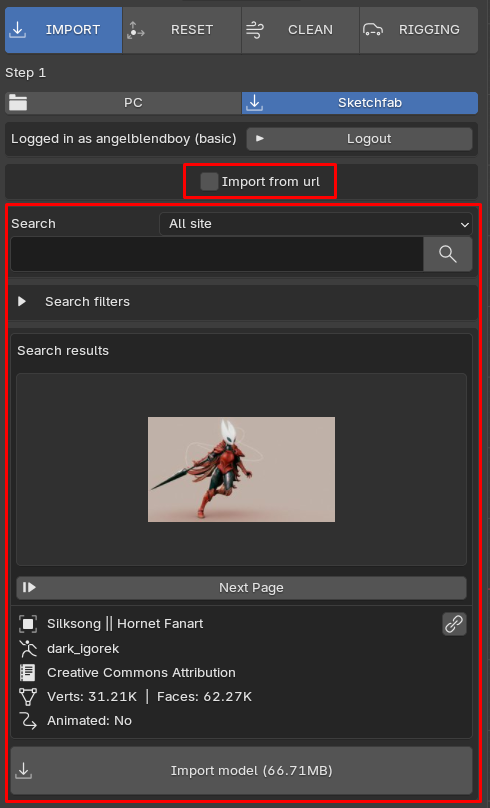Click the wind icon on CLEAN tab

tap(255, 30)
